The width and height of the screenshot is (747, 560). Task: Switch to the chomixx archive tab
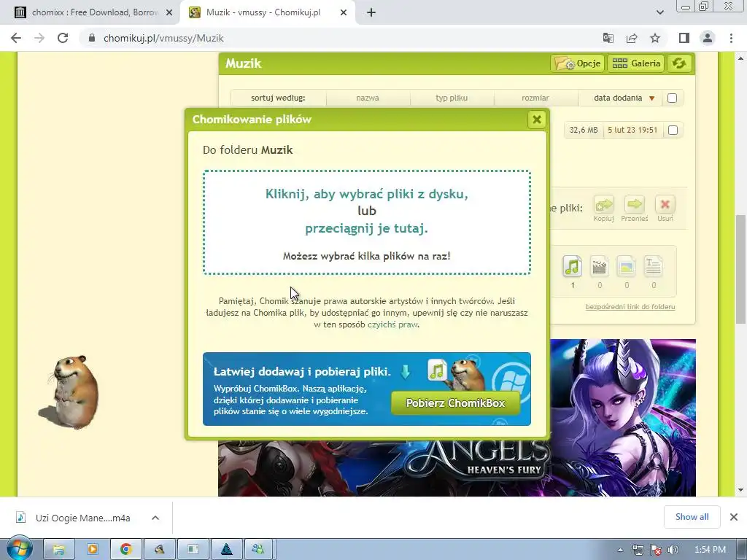[94, 12]
